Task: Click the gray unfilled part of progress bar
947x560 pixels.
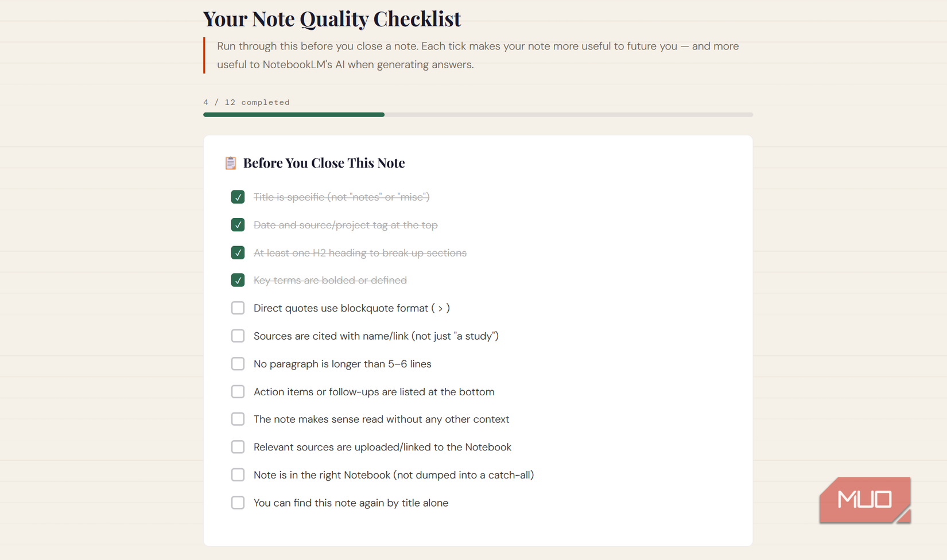Action: [568, 115]
